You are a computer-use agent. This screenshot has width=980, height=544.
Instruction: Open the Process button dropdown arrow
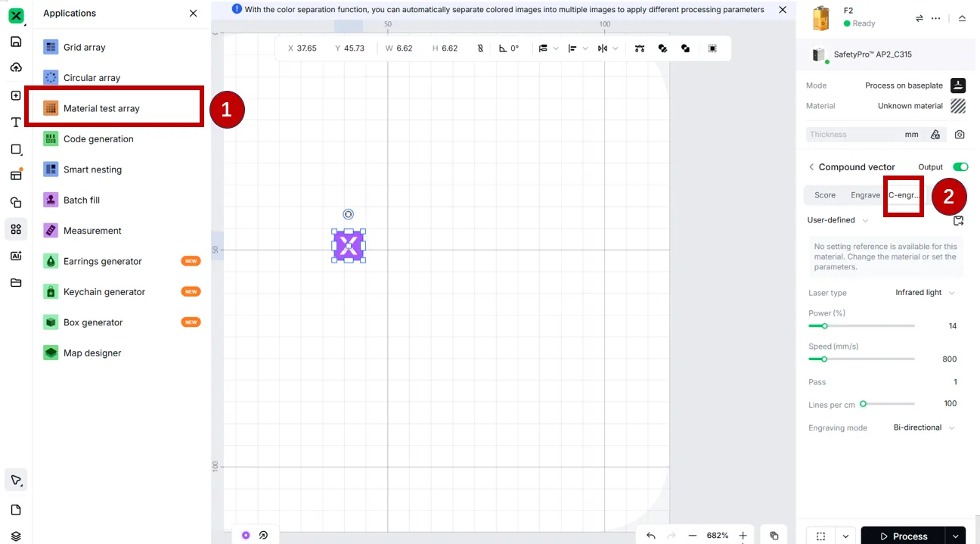[956, 536]
